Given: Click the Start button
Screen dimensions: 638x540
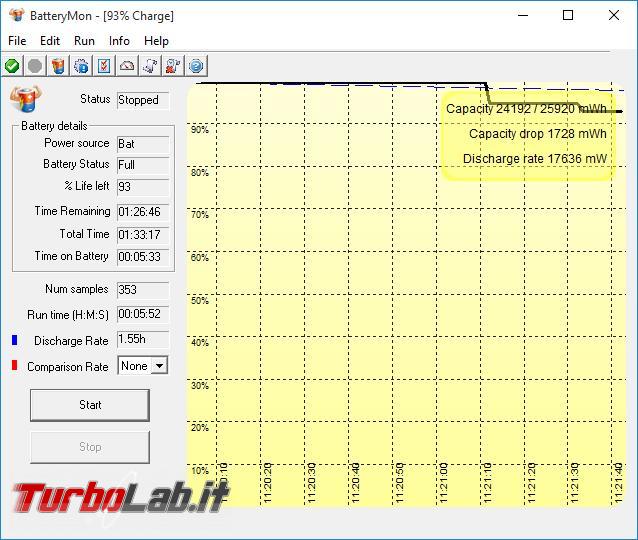Looking at the screenshot, I should 90,405.
